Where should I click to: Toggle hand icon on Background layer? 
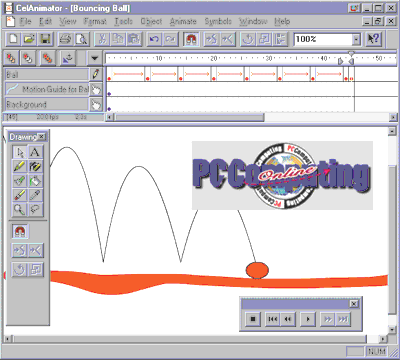pos(96,105)
